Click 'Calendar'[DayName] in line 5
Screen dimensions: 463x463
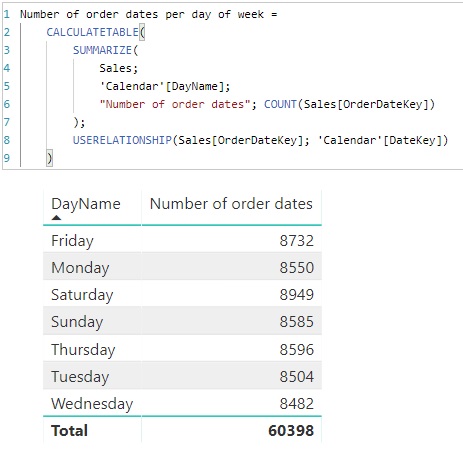coord(162,86)
